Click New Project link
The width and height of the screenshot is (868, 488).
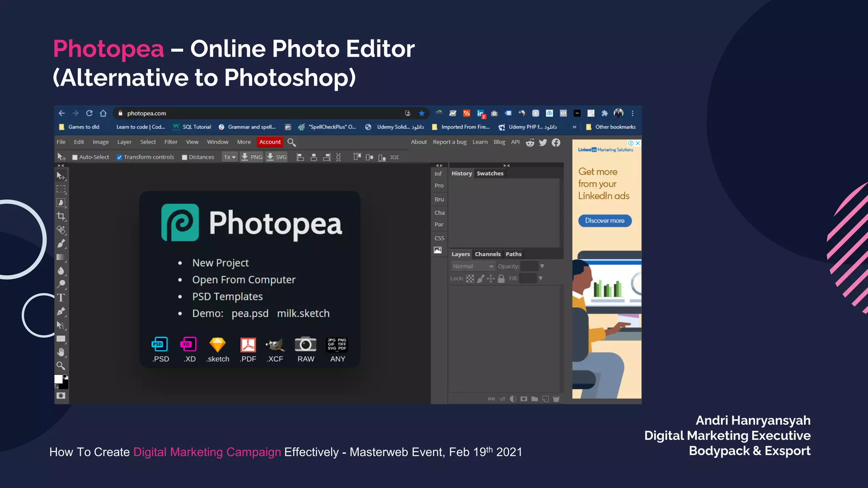[220, 263]
